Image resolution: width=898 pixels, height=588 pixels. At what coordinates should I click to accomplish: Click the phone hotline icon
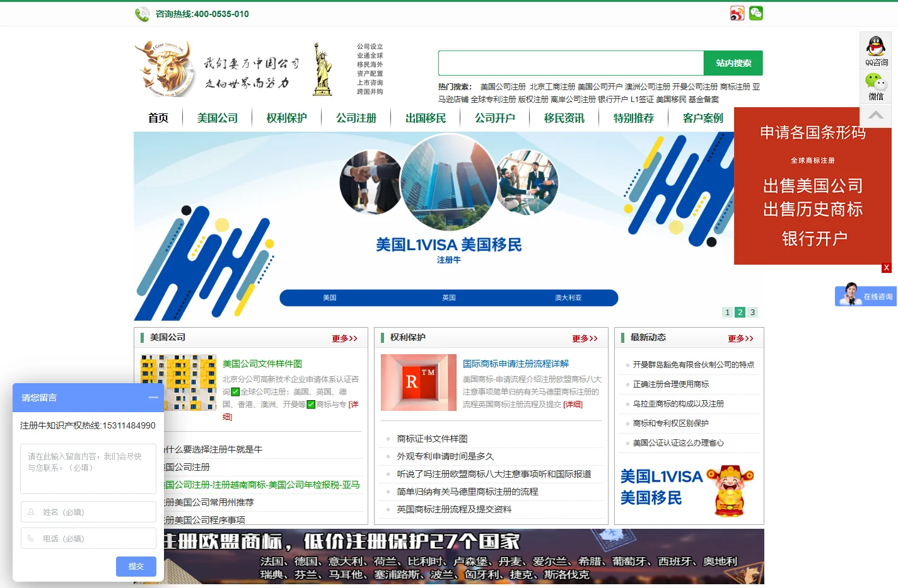[142, 14]
